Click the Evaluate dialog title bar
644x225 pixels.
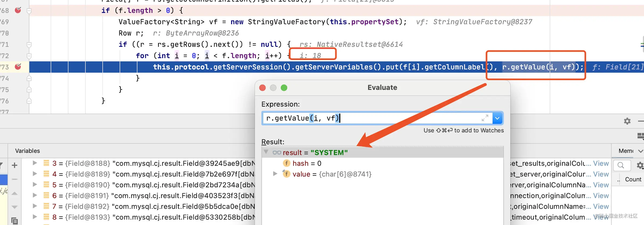point(382,88)
